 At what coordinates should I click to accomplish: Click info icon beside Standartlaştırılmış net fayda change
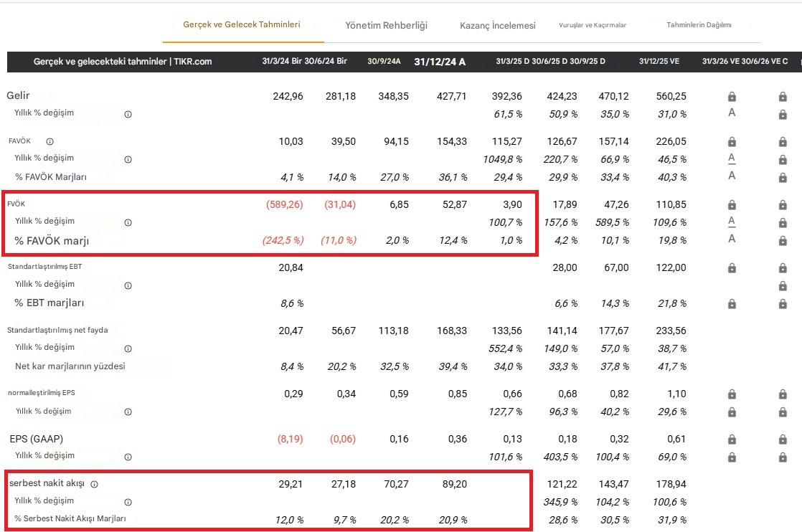[x=128, y=348]
